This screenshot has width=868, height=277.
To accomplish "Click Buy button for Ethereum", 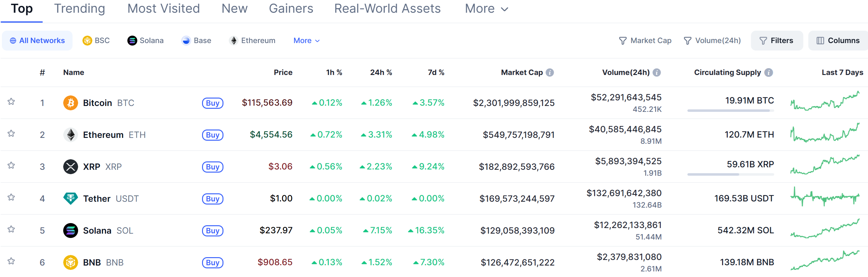I will 213,135.
